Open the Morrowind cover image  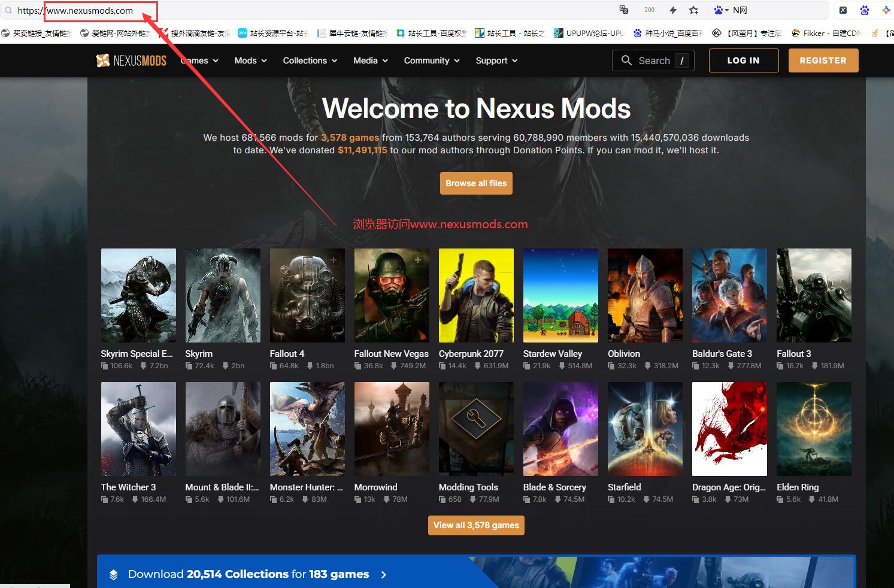pos(392,429)
